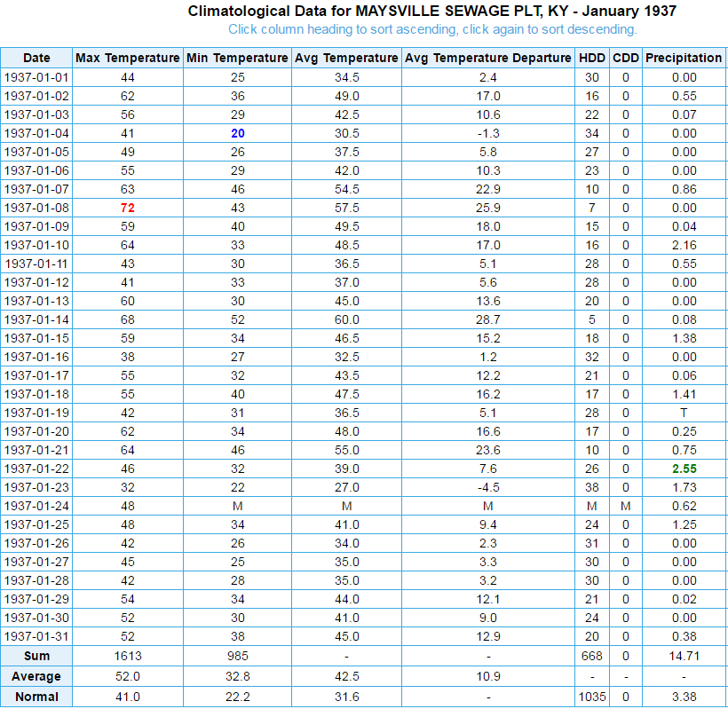Click the max temperature sum 1613
728x709 pixels.
click(x=128, y=656)
